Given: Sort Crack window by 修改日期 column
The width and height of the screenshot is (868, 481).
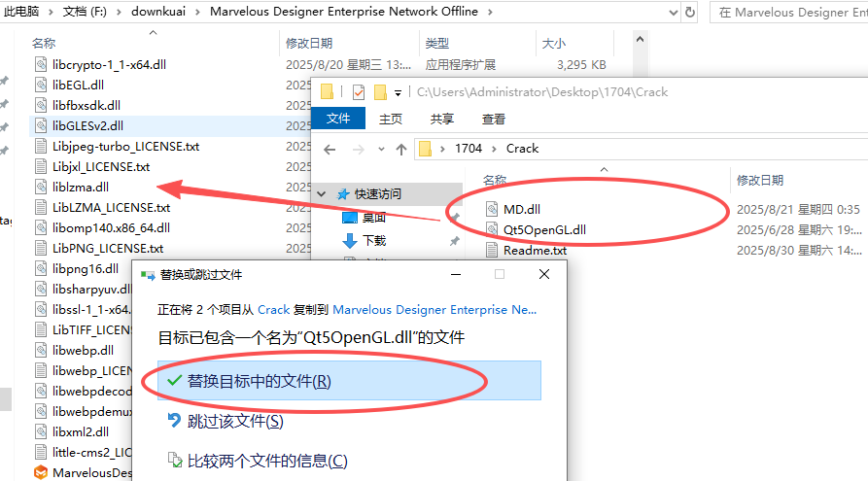Looking at the screenshot, I should (x=759, y=181).
